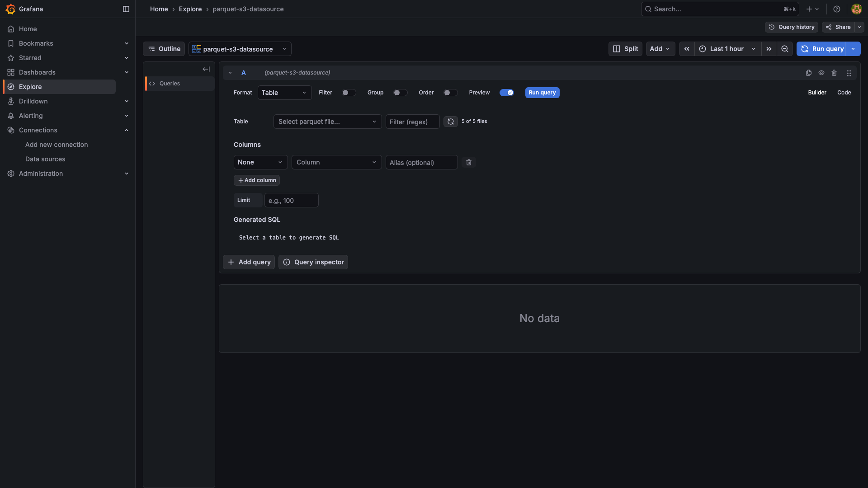
Task: Click the Queries code icon in outline
Action: pyautogui.click(x=152, y=84)
